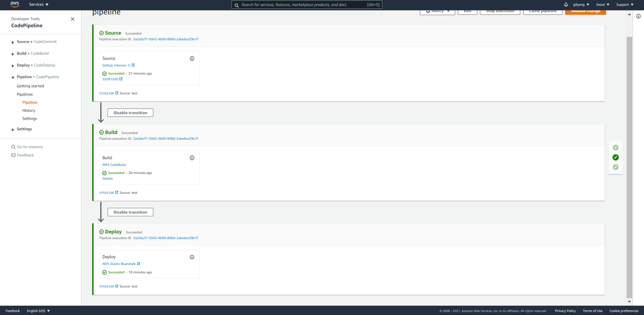
Task: Click the Clone pipeline button
Action: tap(543, 12)
